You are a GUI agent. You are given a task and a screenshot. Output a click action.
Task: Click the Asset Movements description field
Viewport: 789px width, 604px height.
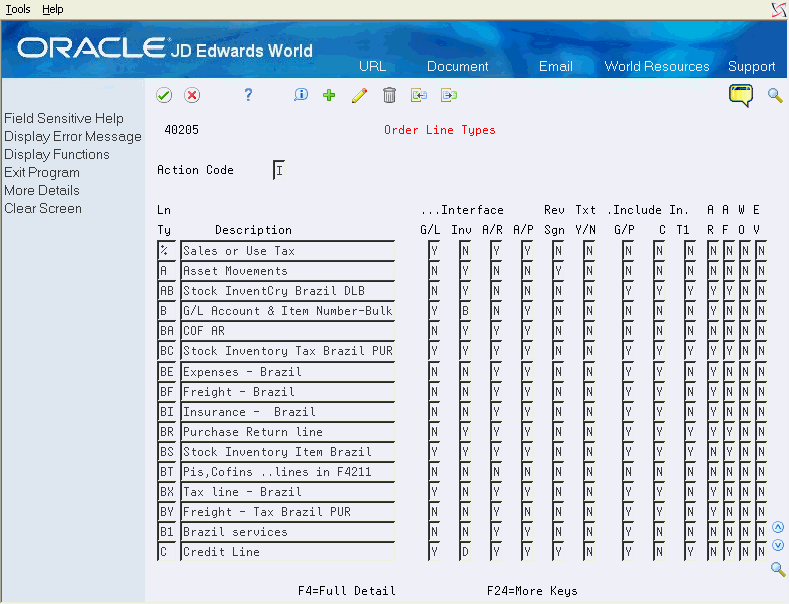coord(288,271)
